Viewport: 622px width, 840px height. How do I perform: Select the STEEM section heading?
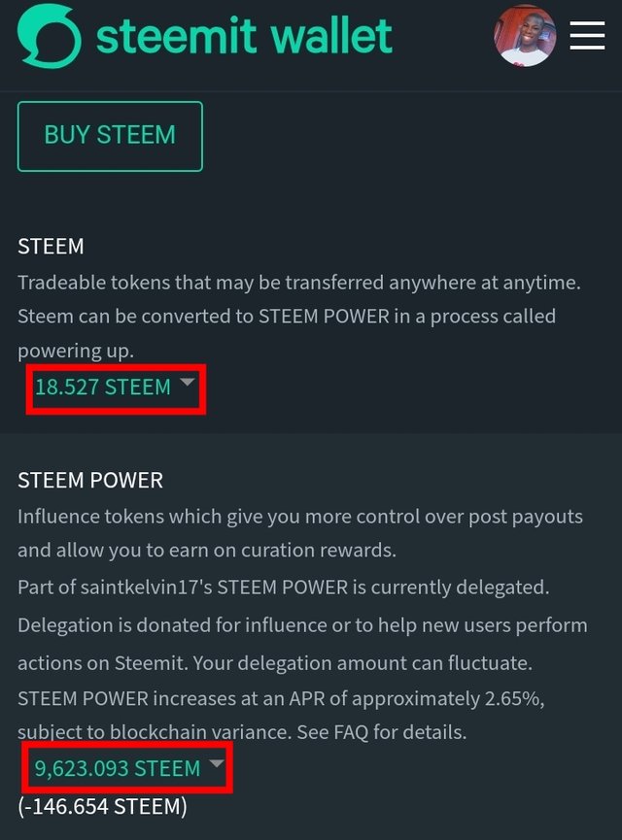[x=51, y=247]
